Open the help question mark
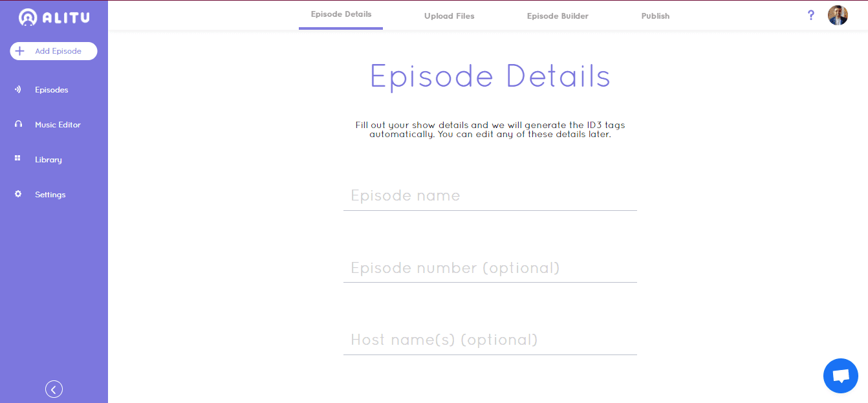Viewport: 868px width, 403px height. tap(811, 15)
